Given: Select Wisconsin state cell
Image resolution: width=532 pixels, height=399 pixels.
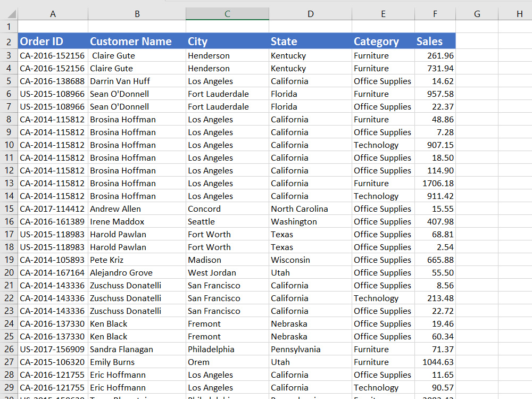Looking at the screenshot, I should 311,260.
